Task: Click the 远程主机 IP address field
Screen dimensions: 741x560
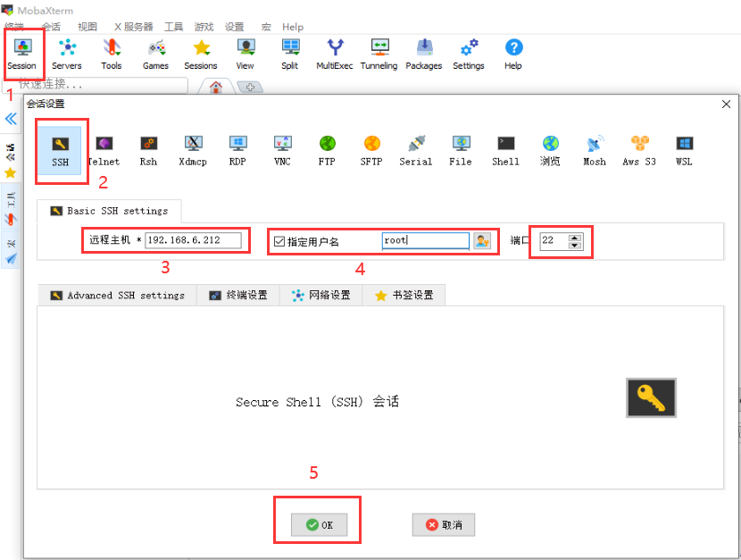Action: tap(193, 240)
